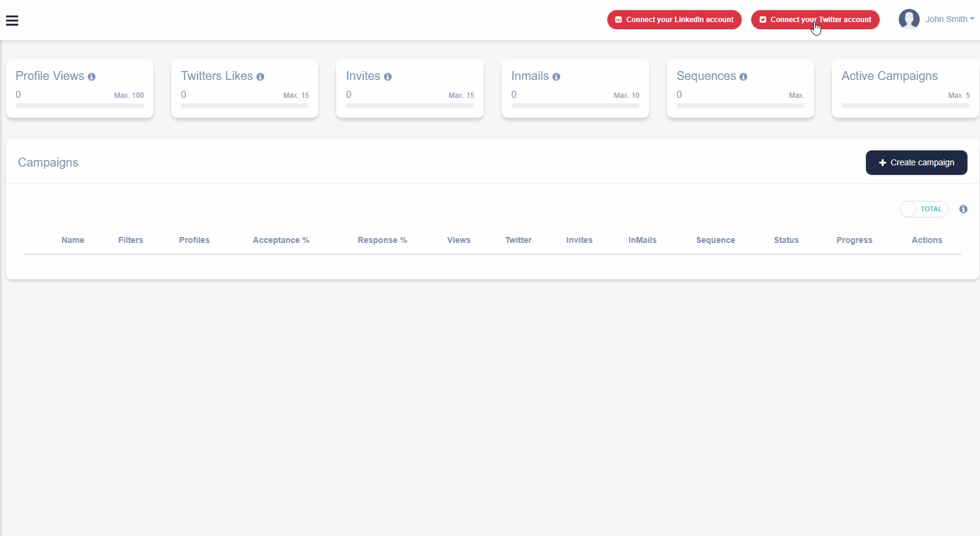Click the InMails column header
Screen dimensions: 980x536
point(643,240)
